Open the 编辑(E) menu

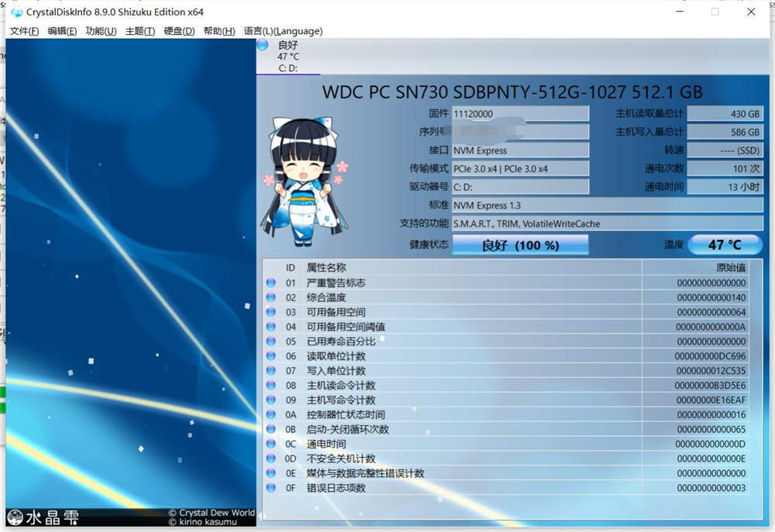point(62,31)
